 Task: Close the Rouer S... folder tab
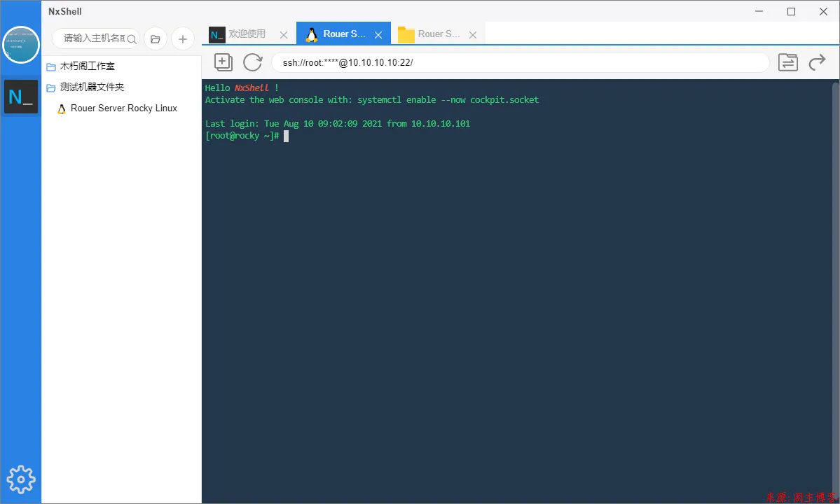point(473,35)
